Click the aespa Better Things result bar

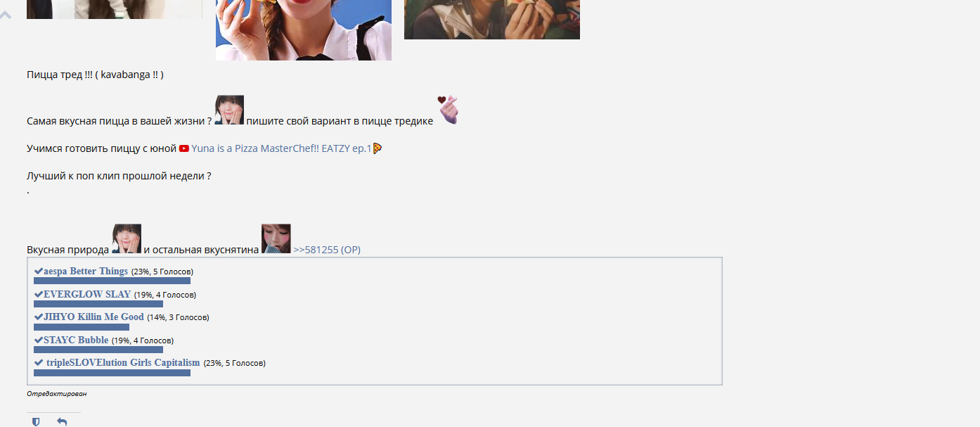pos(112,281)
